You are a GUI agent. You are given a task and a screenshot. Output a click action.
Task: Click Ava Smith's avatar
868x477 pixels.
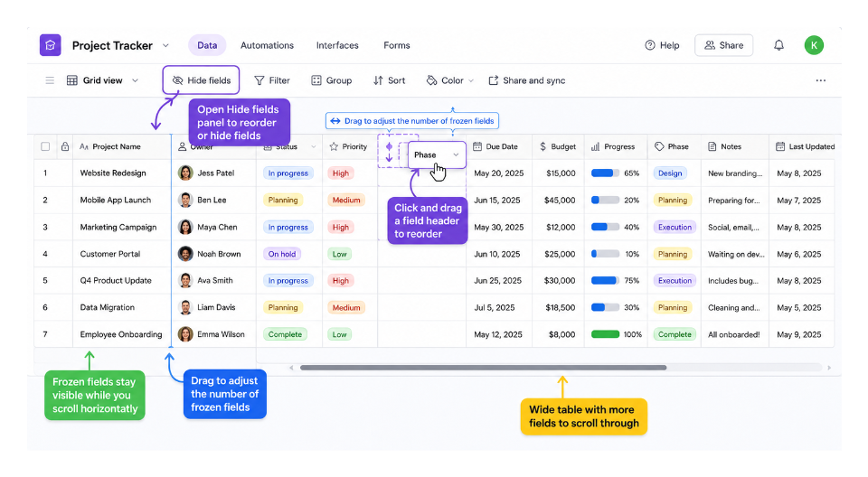pyautogui.click(x=185, y=281)
